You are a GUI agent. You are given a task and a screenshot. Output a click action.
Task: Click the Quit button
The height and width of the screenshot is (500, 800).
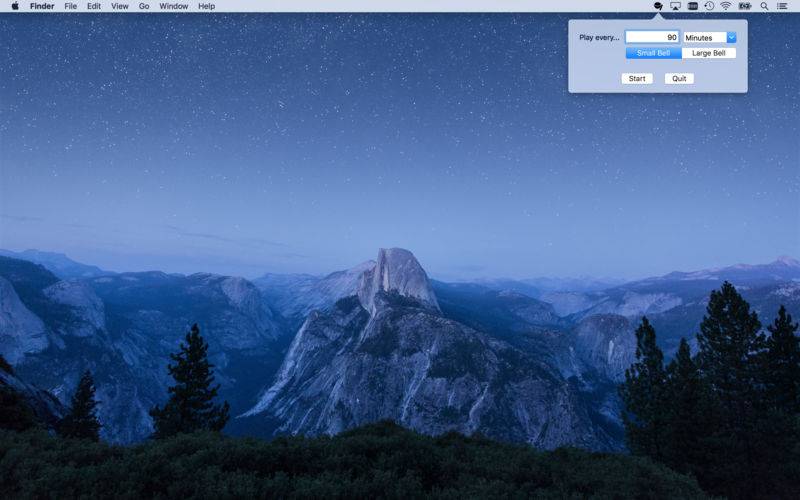[x=679, y=79]
